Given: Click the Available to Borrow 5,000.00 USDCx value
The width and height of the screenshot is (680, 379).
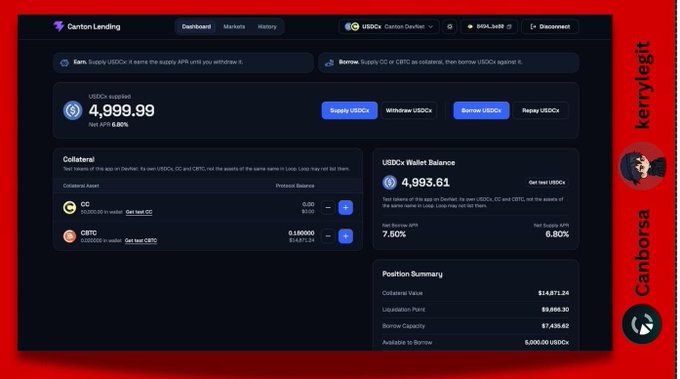Looking at the screenshot, I should [546, 343].
